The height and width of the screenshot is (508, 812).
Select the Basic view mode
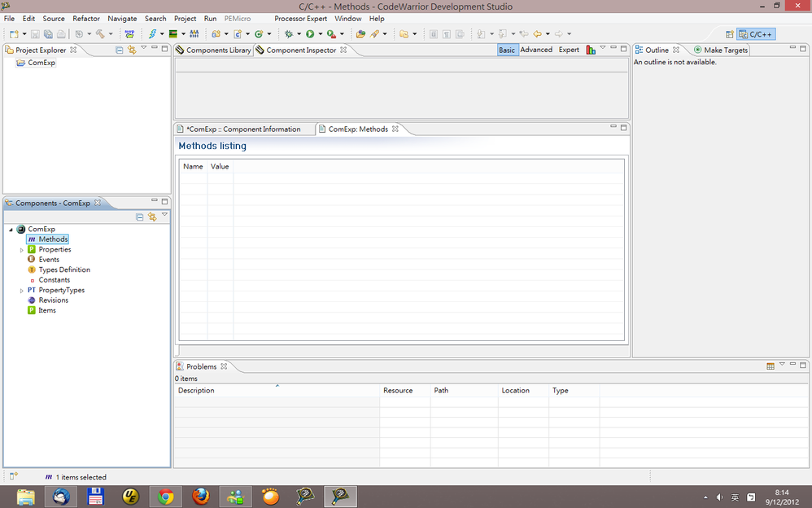coord(507,50)
